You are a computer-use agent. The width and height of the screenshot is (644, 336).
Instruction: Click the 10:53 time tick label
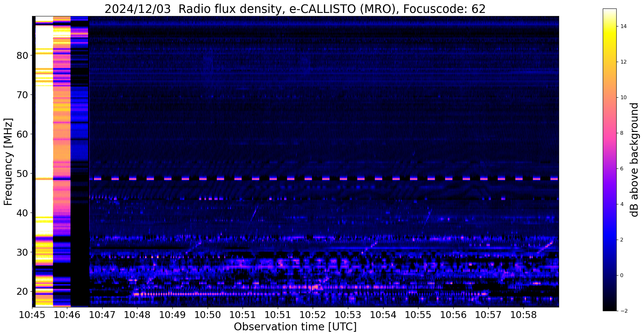348,315
